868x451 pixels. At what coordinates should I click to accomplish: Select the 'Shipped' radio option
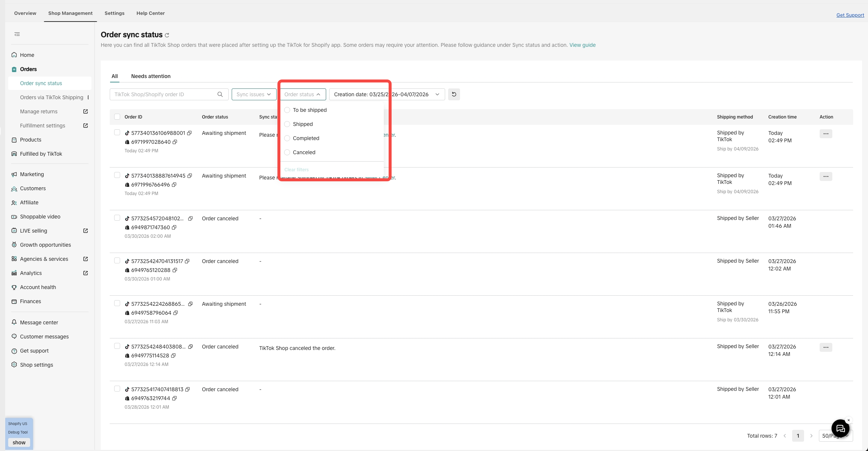click(x=287, y=124)
